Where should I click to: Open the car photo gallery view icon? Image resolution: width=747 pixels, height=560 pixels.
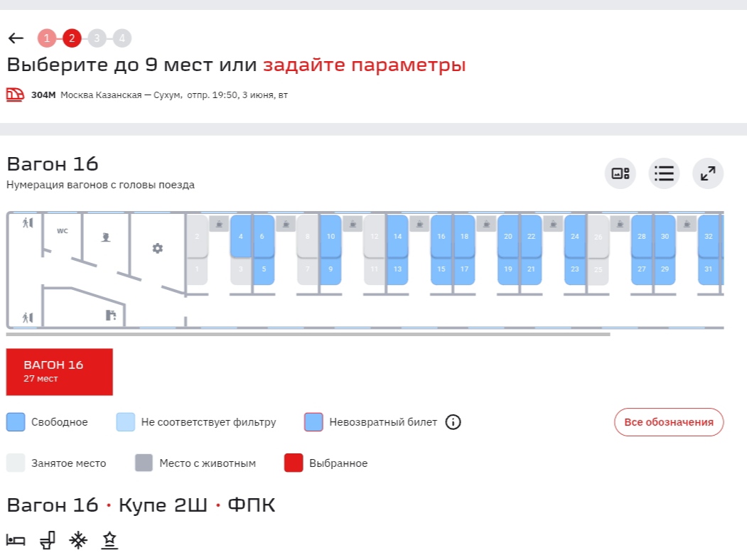click(x=620, y=173)
